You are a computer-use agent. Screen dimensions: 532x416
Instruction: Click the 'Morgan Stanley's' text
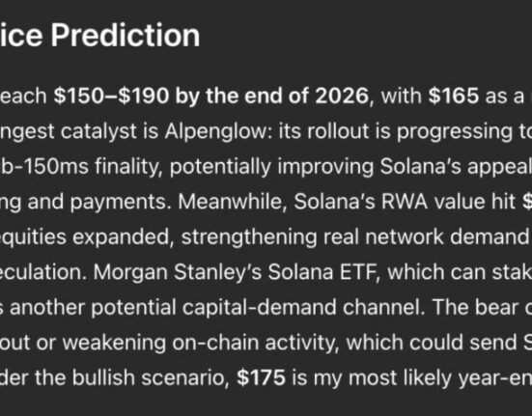click(178, 272)
